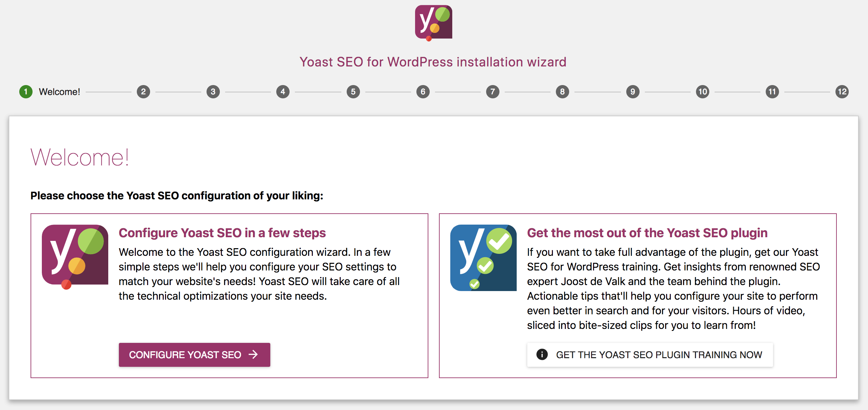The height and width of the screenshot is (410, 868).
Task: Click the blue Yoast training logo
Action: (x=483, y=257)
